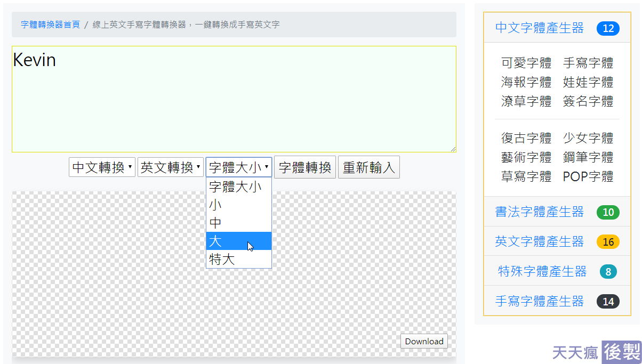This screenshot has width=642, height=364.
Task: Collapse the 字體大小 dropdown
Action: point(239,167)
